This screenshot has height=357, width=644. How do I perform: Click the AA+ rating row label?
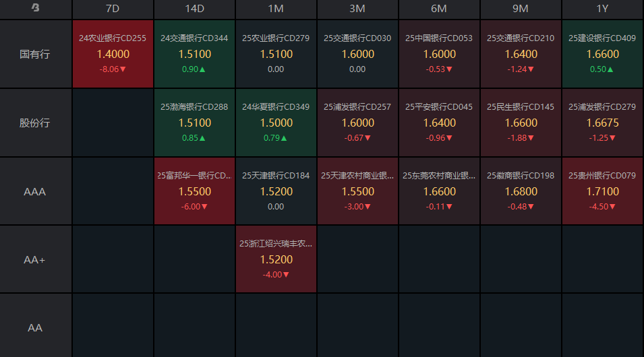click(35, 259)
